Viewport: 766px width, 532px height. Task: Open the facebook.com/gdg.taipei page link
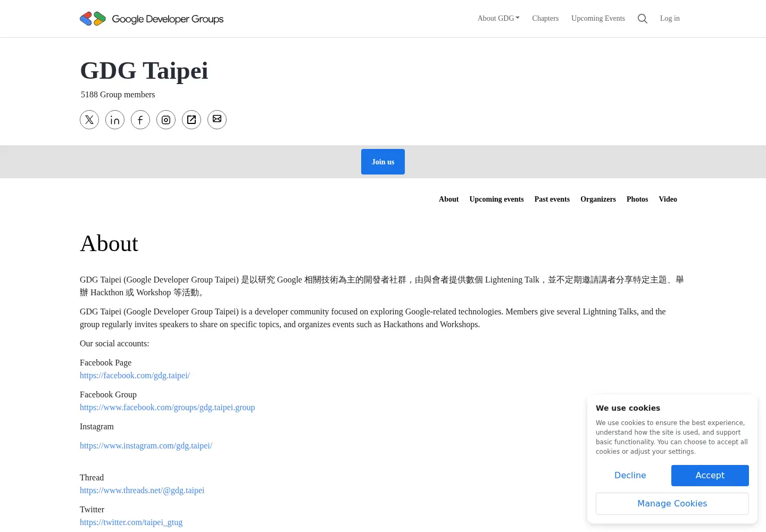(135, 375)
